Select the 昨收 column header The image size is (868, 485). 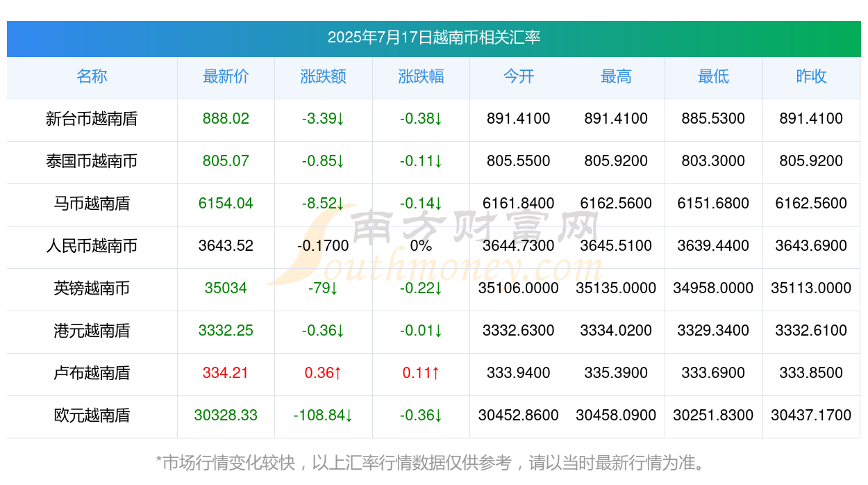pyautogui.click(x=811, y=76)
